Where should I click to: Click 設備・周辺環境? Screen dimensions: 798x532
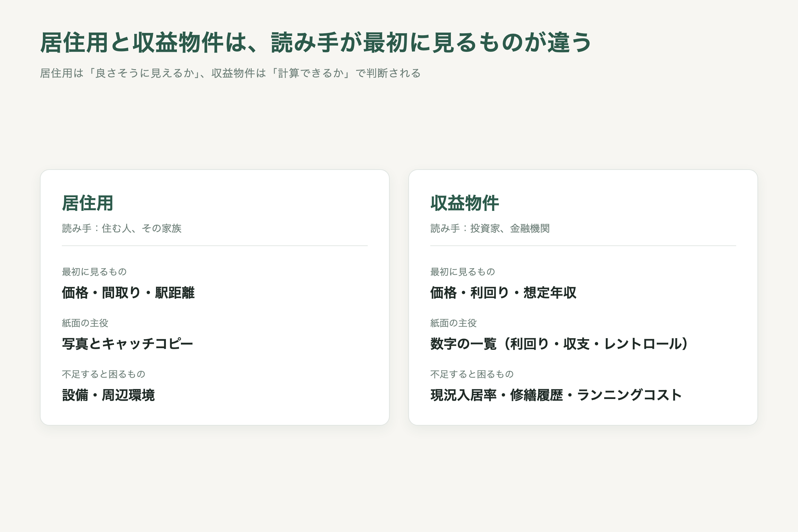(108, 395)
